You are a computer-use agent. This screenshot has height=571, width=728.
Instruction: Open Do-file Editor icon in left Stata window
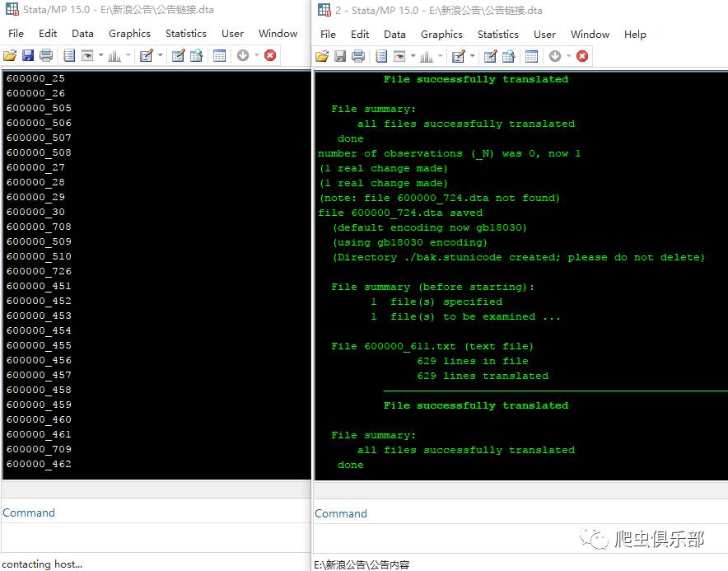pyautogui.click(x=147, y=56)
